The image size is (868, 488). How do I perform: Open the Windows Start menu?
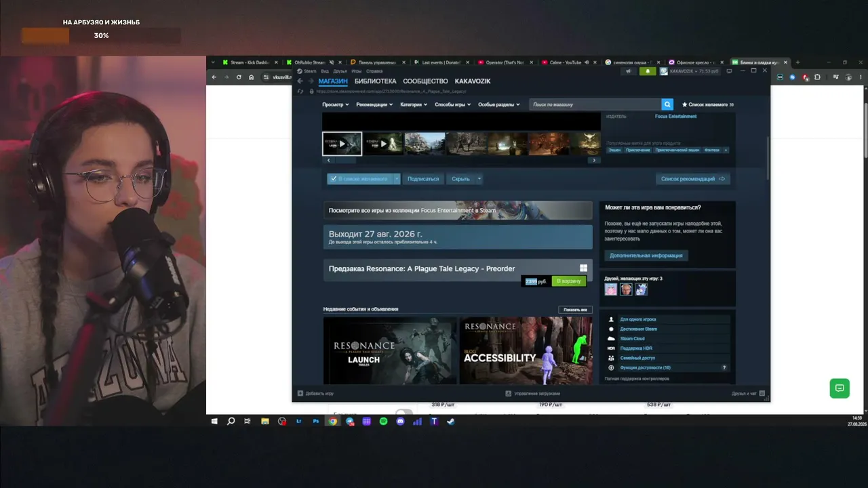tap(214, 421)
